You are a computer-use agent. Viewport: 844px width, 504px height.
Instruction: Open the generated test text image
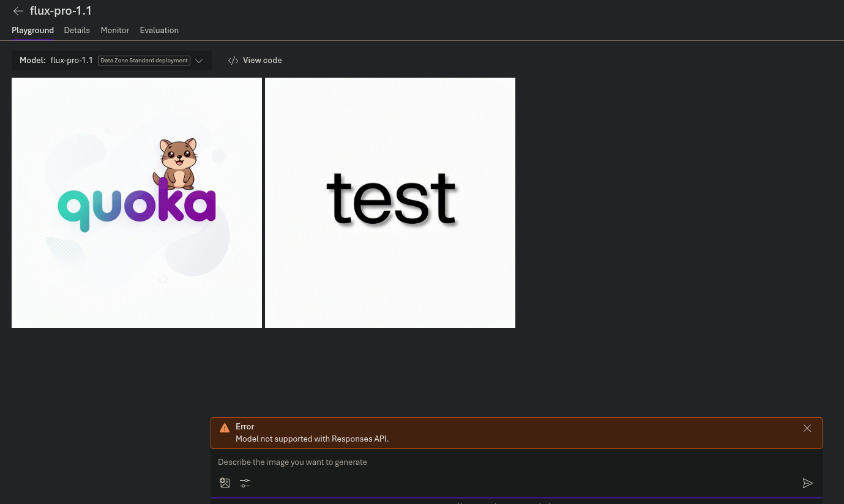[x=390, y=202]
